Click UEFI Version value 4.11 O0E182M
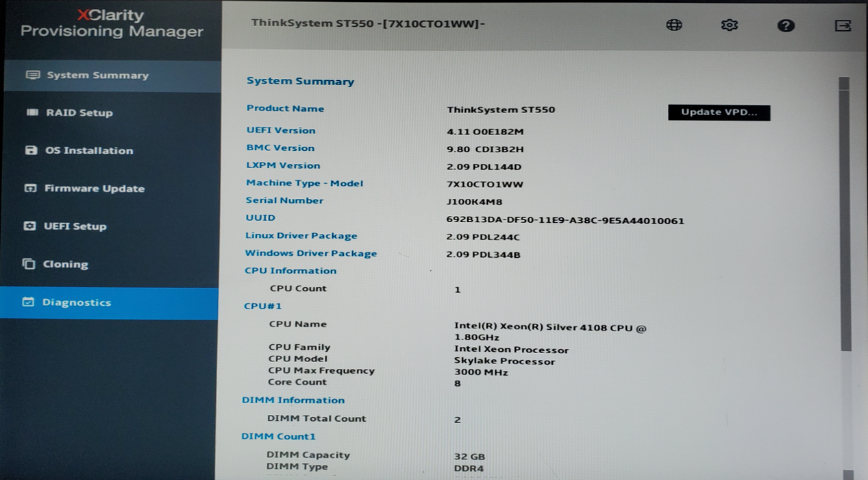Screen dimensions: 868x480 [485, 132]
